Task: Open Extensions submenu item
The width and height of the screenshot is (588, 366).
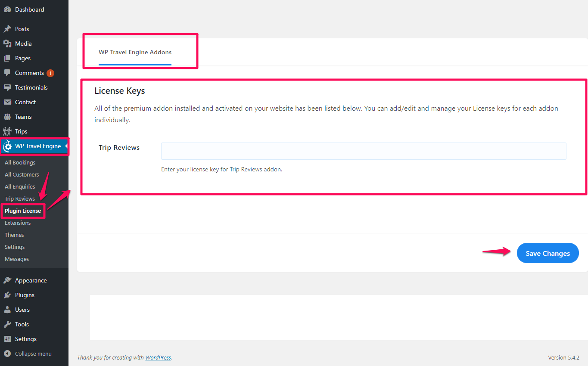Action: click(18, 223)
